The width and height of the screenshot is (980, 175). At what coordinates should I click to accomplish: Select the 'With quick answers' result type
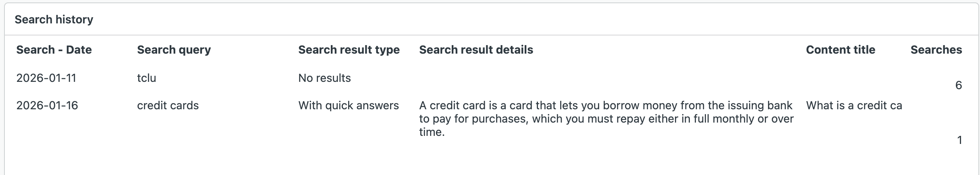[x=348, y=105]
